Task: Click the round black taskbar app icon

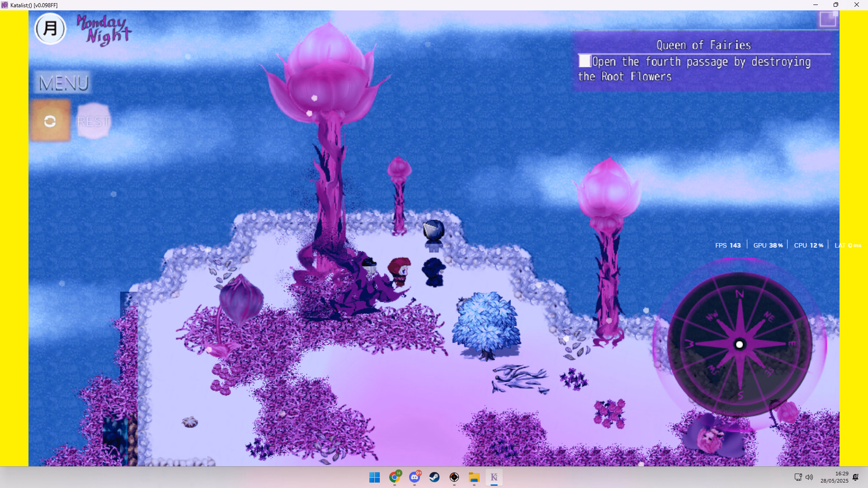Action: [454, 477]
